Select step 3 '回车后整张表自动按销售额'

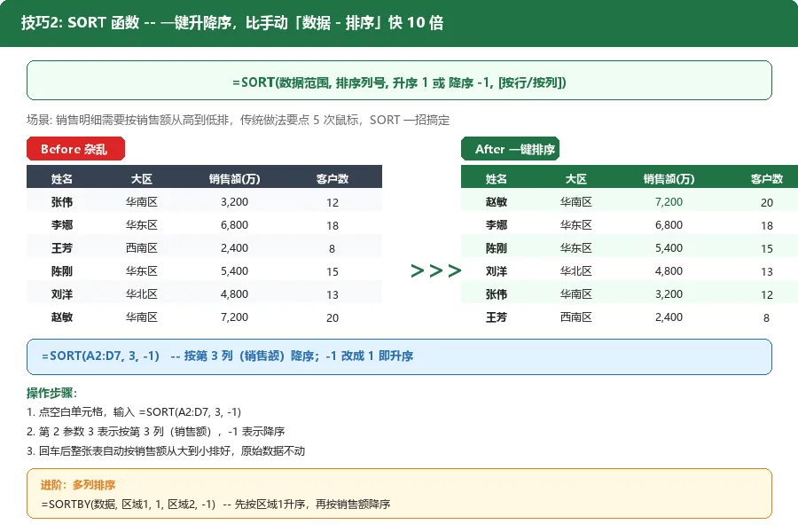166,451
